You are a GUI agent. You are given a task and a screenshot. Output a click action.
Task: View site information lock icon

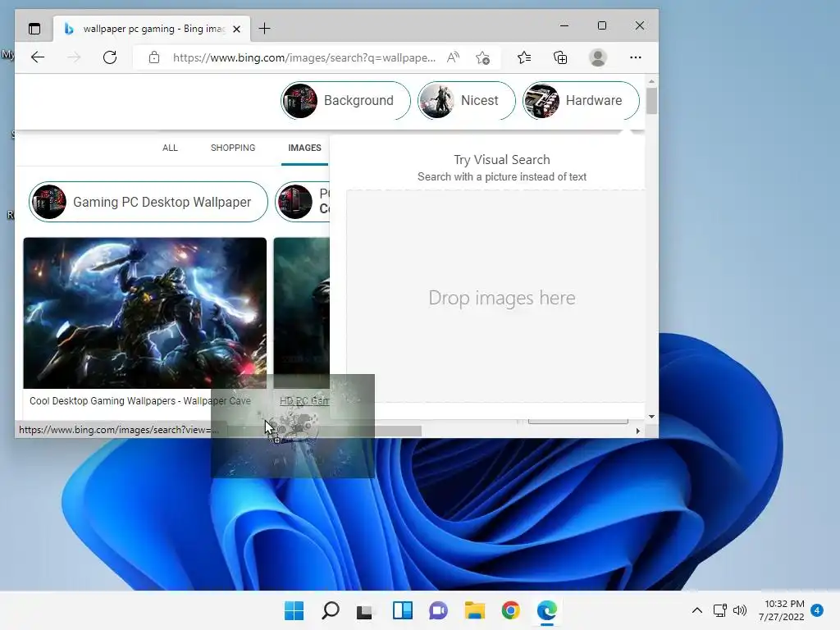pyautogui.click(x=154, y=57)
